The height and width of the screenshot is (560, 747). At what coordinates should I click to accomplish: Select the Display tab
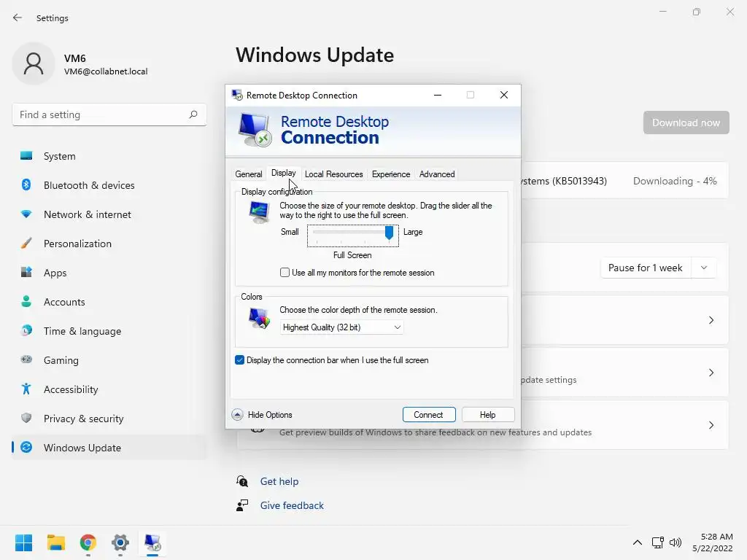(284, 173)
